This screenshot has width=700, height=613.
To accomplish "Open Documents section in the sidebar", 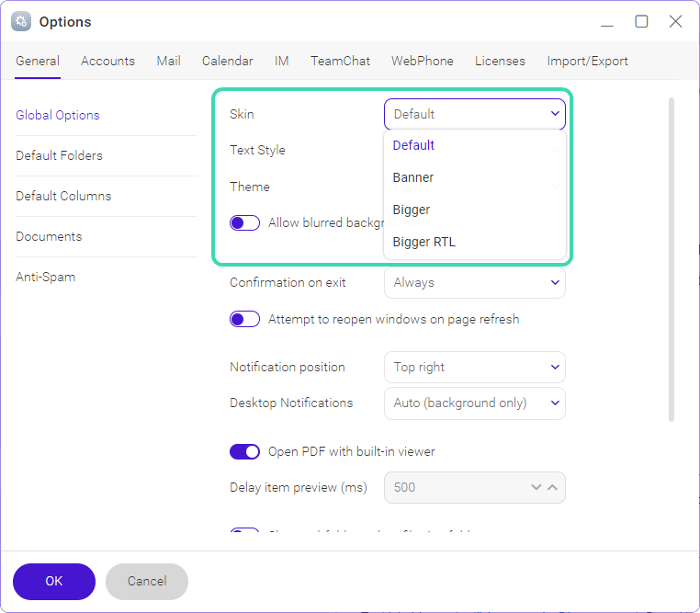I will 49,236.
